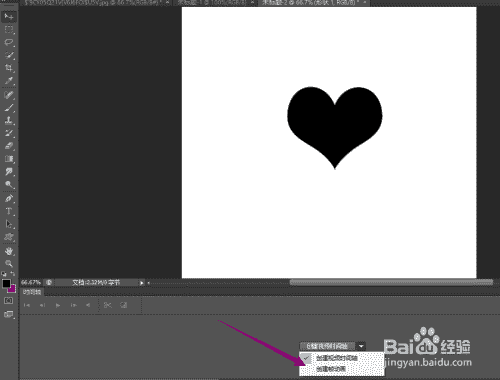This screenshot has height=380, width=500.
Task: Click the horizontal scrollbar left arrow
Action: click(x=149, y=283)
